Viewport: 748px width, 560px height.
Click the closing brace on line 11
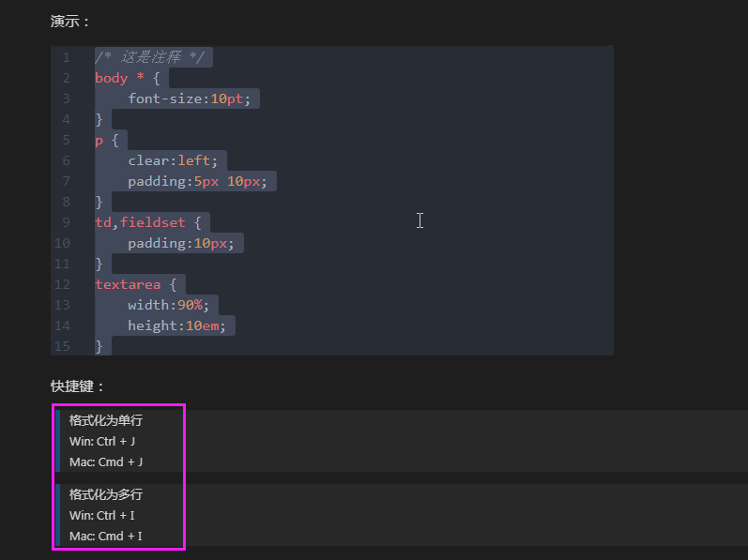[x=99, y=264]
